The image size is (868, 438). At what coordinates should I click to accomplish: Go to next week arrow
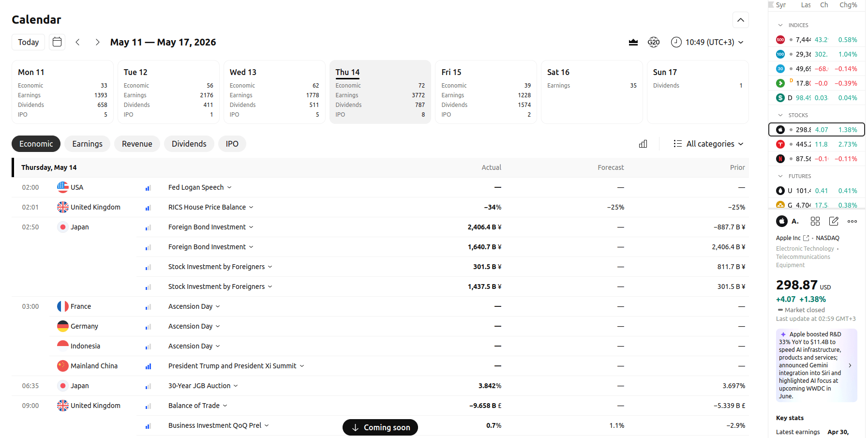tap(97, 42)
